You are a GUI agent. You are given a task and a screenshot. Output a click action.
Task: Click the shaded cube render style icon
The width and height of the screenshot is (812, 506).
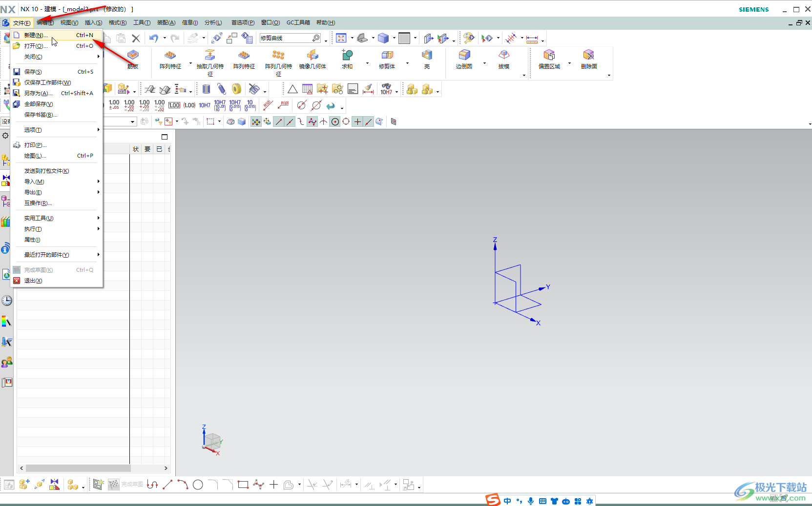coord(383,38)
